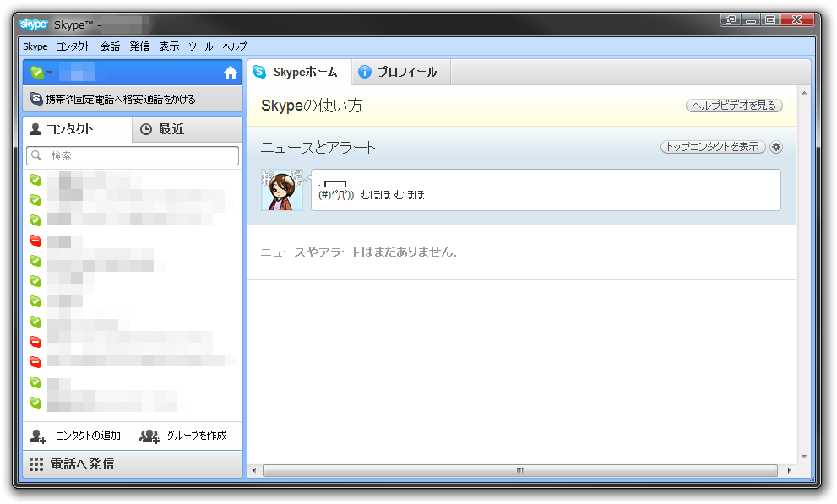Open the ヘルプ menu
The image size is (837, 504).
234,46
